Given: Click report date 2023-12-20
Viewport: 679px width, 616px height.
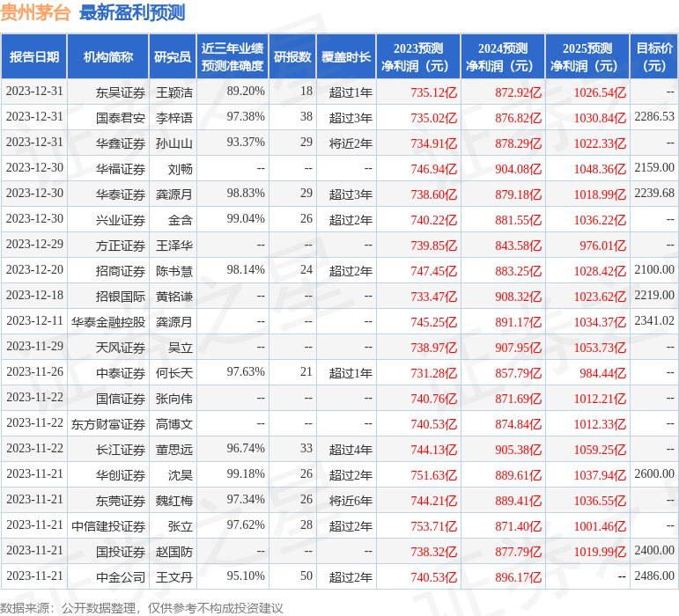Looking at the screenshot, I should pyautogui.click(x=34, y=269).
